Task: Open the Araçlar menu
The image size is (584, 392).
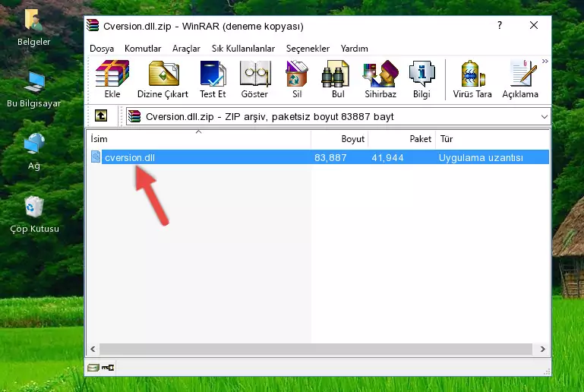Action: (186, 49)
